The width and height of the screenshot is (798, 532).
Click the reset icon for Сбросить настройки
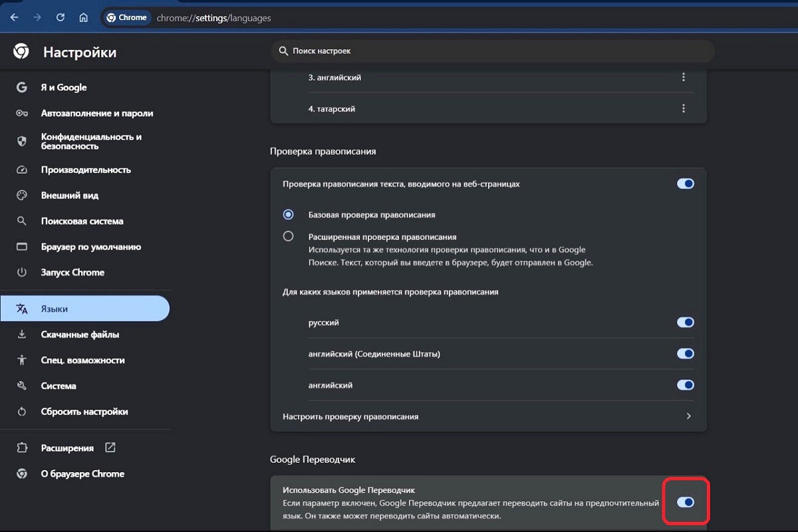(22, 412)
